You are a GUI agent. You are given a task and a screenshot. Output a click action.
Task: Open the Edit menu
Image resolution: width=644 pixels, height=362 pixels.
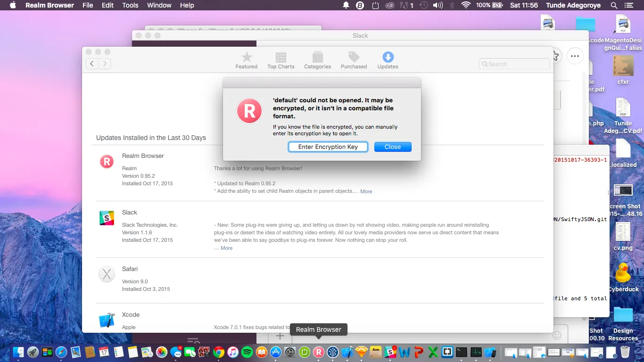click(x=107, y=5)
